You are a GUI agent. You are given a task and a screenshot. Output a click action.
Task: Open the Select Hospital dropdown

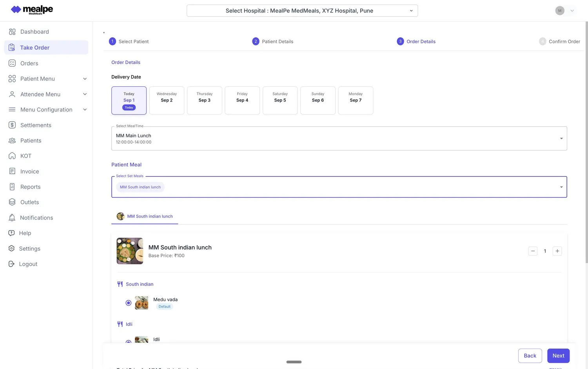(x=302, y=11)
